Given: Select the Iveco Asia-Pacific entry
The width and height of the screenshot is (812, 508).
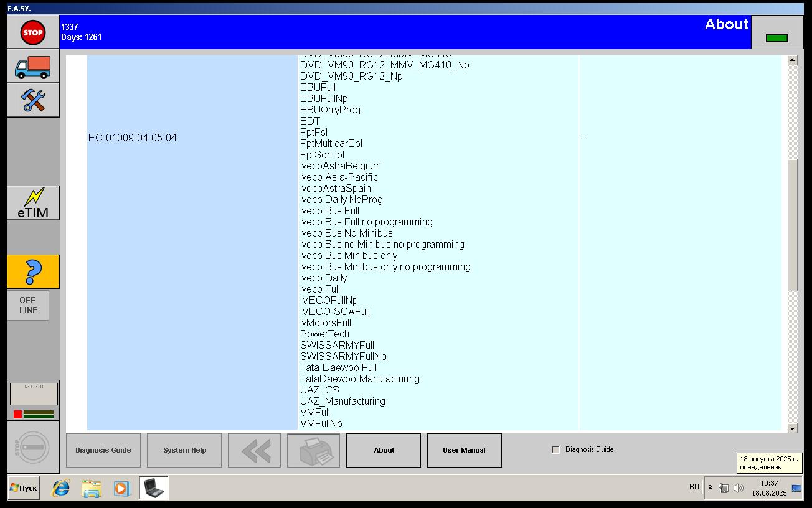Looking at the screenshot, I should (x=339, y=177).
